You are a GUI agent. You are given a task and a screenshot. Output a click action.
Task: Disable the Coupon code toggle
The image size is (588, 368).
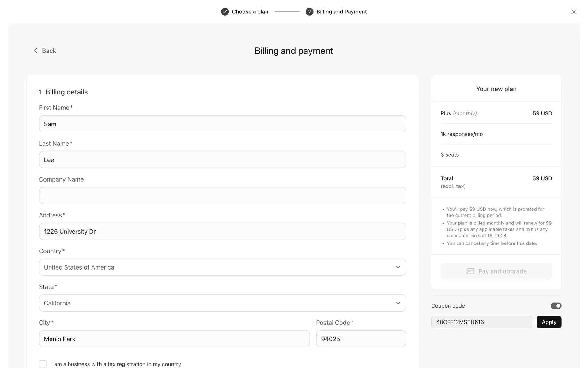556,306
